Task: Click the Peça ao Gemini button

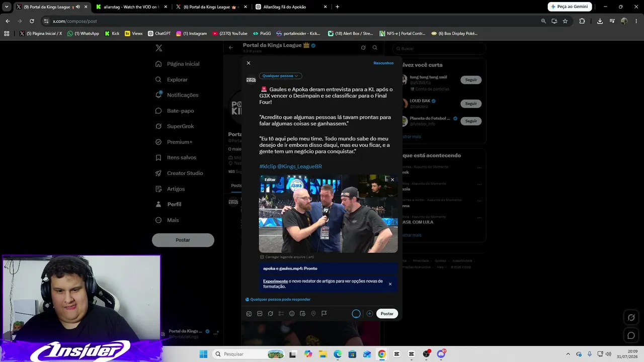Action: click(x=570, y=7)
